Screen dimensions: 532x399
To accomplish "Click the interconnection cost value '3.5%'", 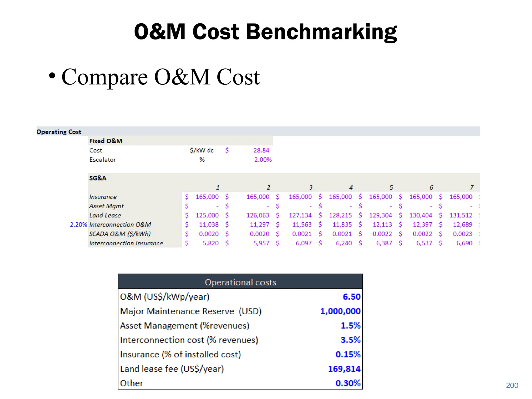I will [351, 340].
